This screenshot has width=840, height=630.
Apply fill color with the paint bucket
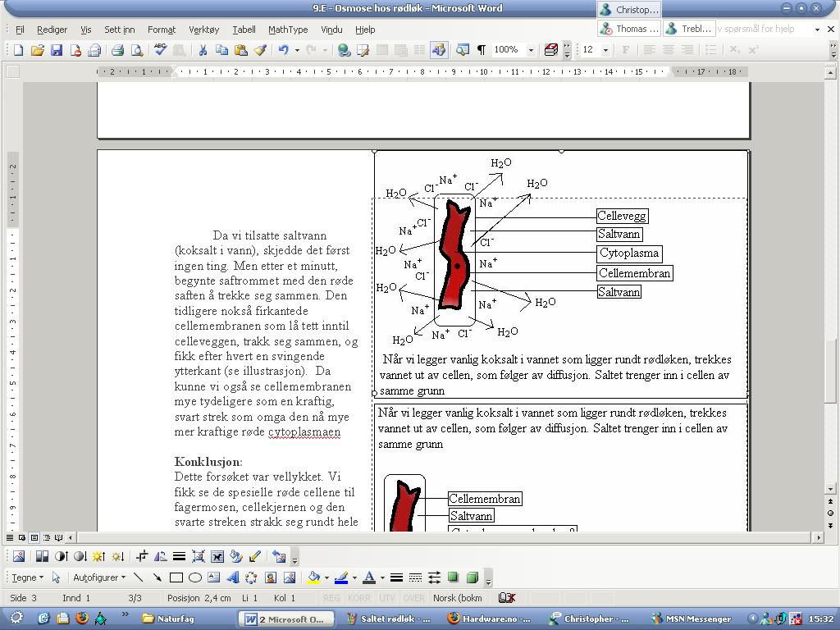point(313,577)
